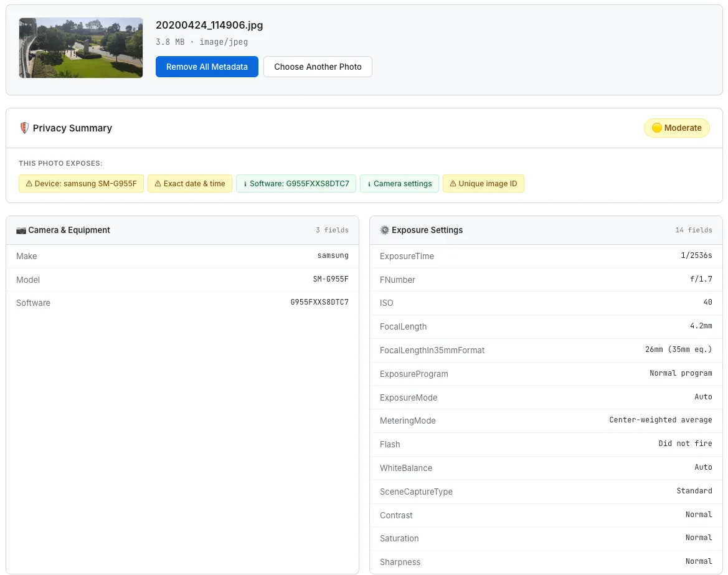Click the info icon on Software tag
This screenshot has height=575, width=728.
[245, 184]
